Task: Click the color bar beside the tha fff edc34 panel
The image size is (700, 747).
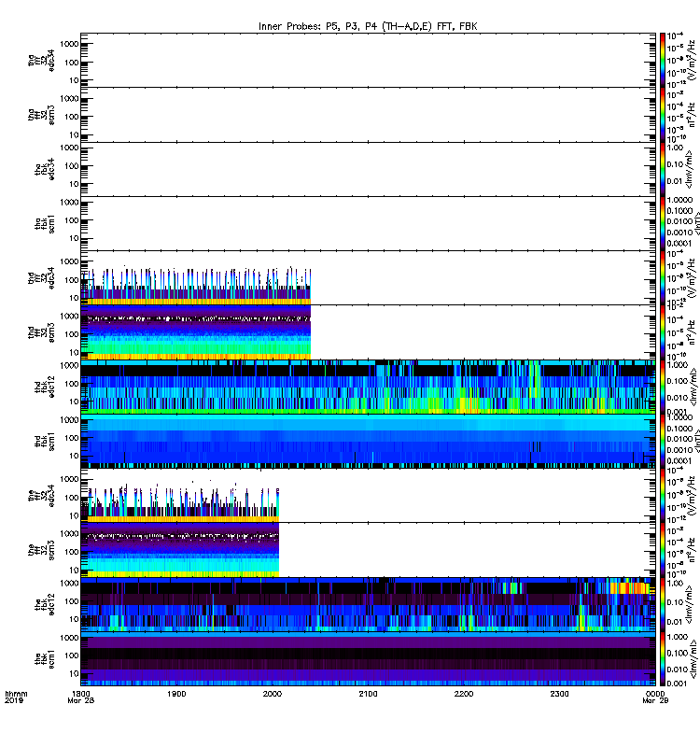Action: 663,60
